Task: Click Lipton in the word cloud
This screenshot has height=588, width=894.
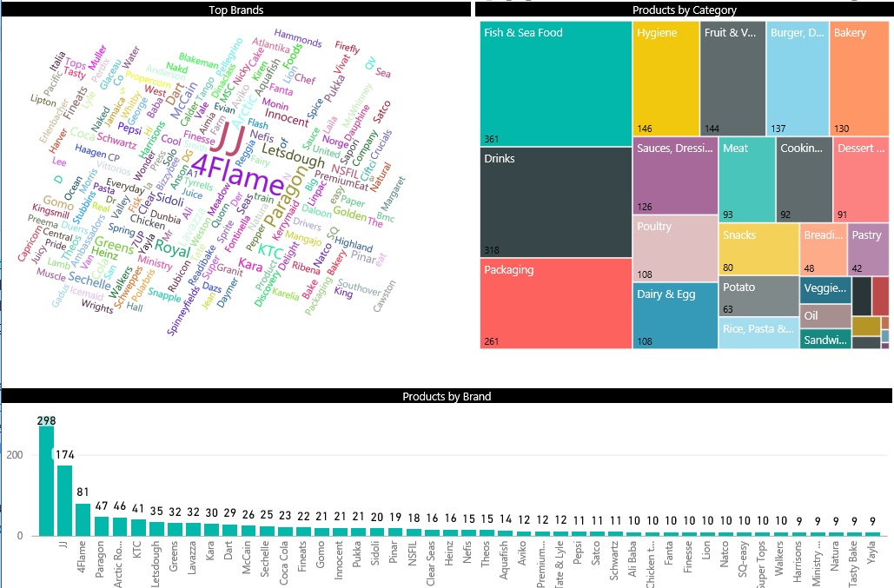Action: [43, 100]
